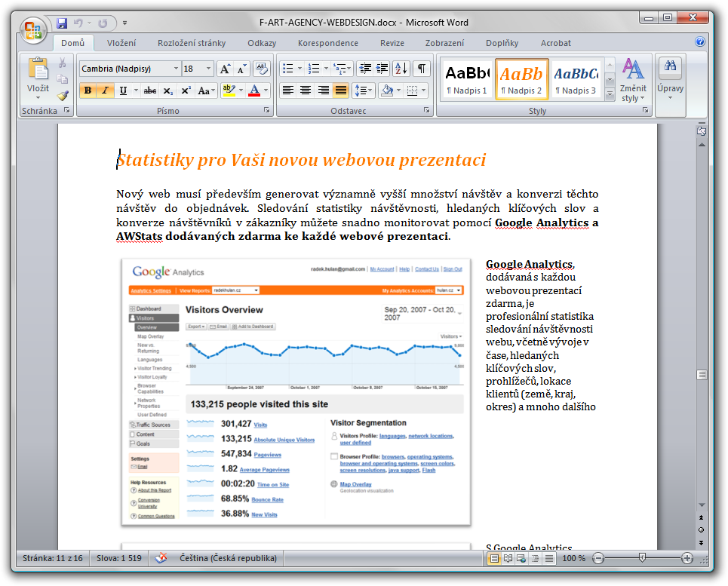Viewport: 728px width, 586px height.
Task: Open the Rozložení stránky tab
Action: (192, 43)
